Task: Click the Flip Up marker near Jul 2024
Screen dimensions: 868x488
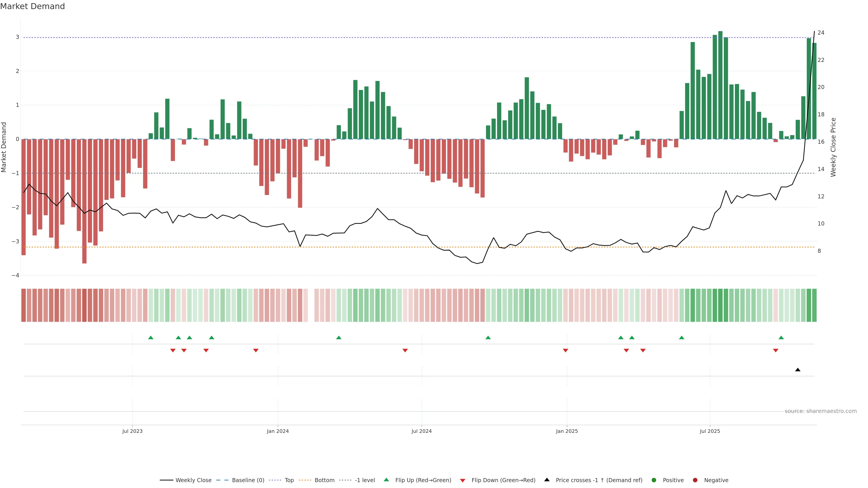Action: click(488, 338)
